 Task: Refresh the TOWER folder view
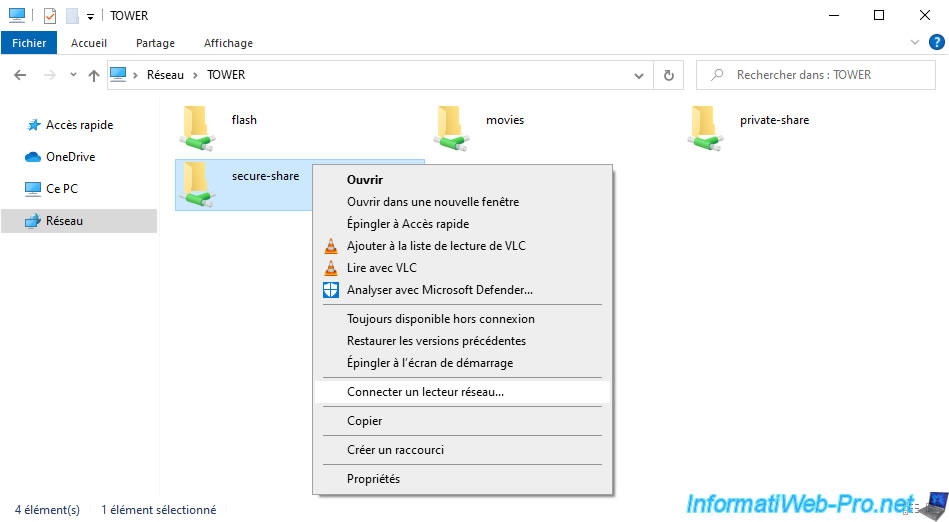pos(669,75)
